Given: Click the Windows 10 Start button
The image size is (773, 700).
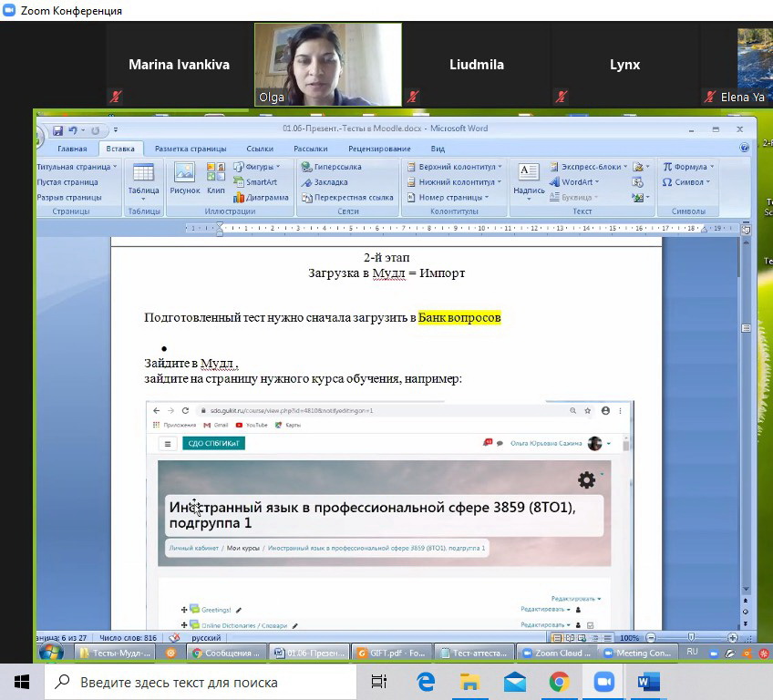Looking at the screenshot, I should pyautogui.click(x=22, y=683).
